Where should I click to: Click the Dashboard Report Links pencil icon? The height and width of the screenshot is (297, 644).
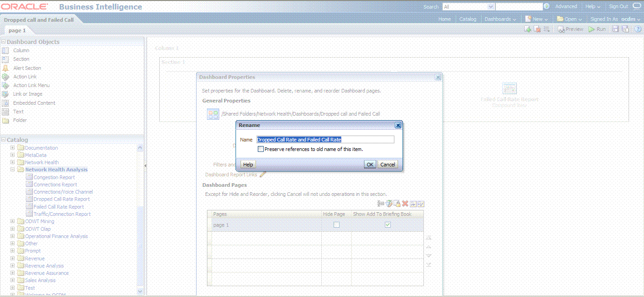(x=262, y=175)
